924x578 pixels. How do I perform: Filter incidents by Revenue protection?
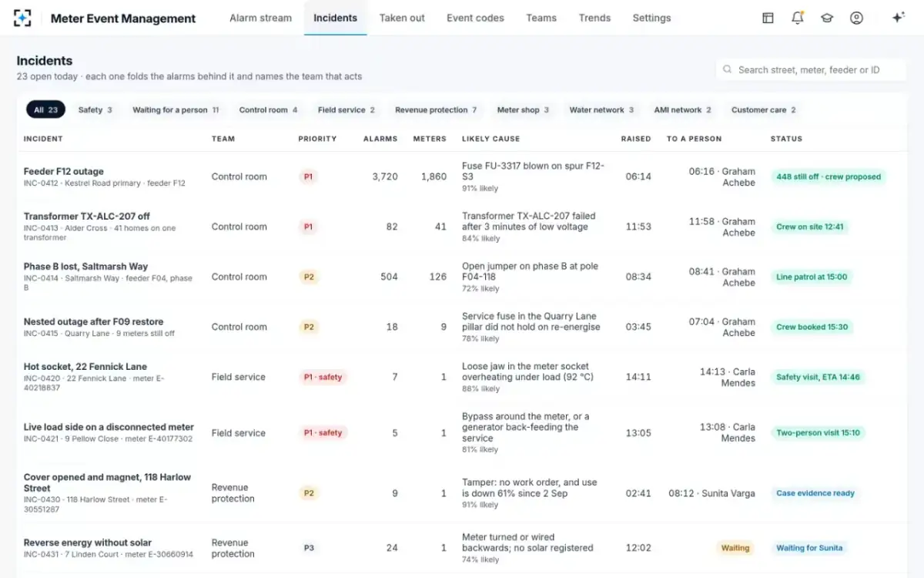436,109
